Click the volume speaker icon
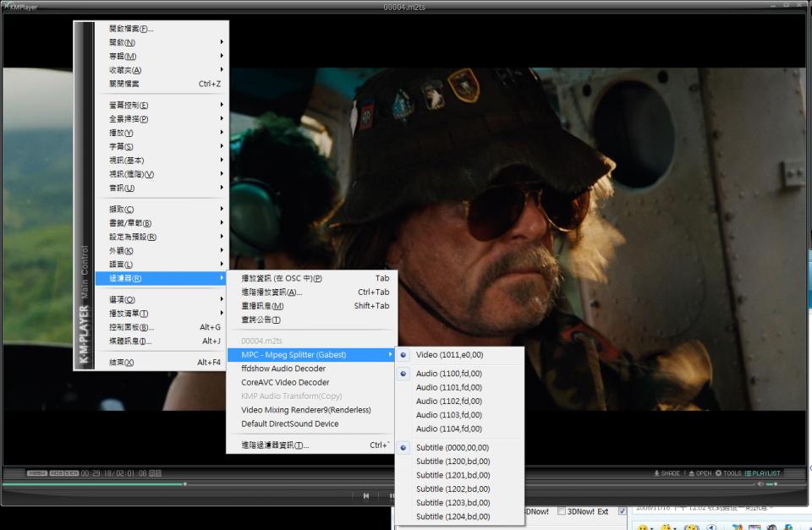The height and width of the screenshot is (530, 812). click(760, 484)
